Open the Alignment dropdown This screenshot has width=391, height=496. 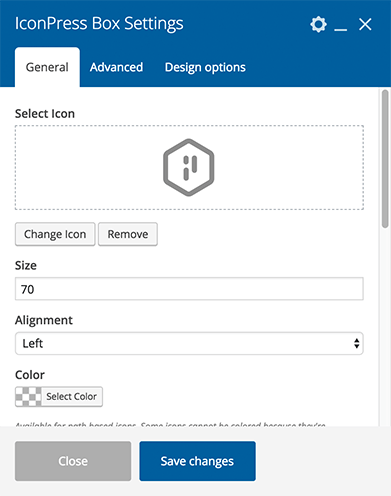pos(189,343)
